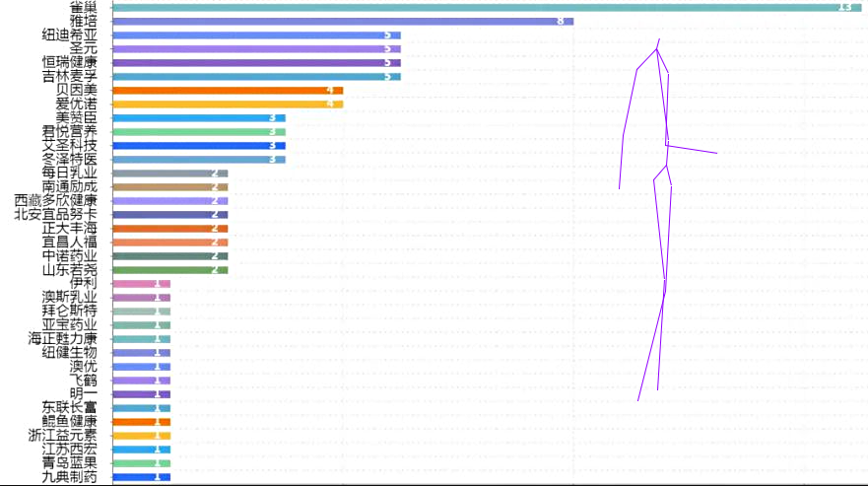The image size is (868, 486).
Task: Select the 浙江益元素 label
Action: 62,436
